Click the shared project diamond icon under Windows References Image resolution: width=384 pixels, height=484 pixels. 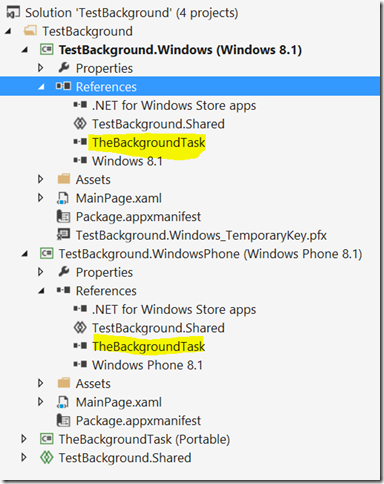point(80,124)
